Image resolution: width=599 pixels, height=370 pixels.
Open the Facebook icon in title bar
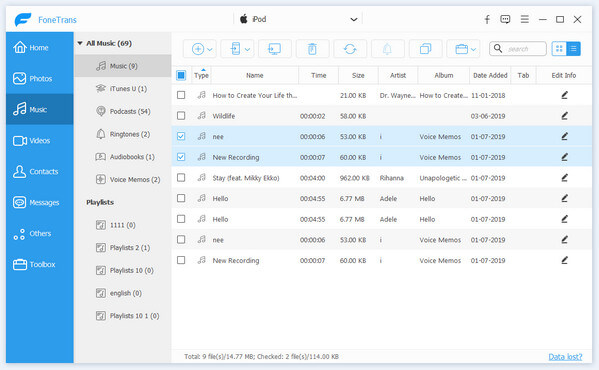click(x=487, y=19)
